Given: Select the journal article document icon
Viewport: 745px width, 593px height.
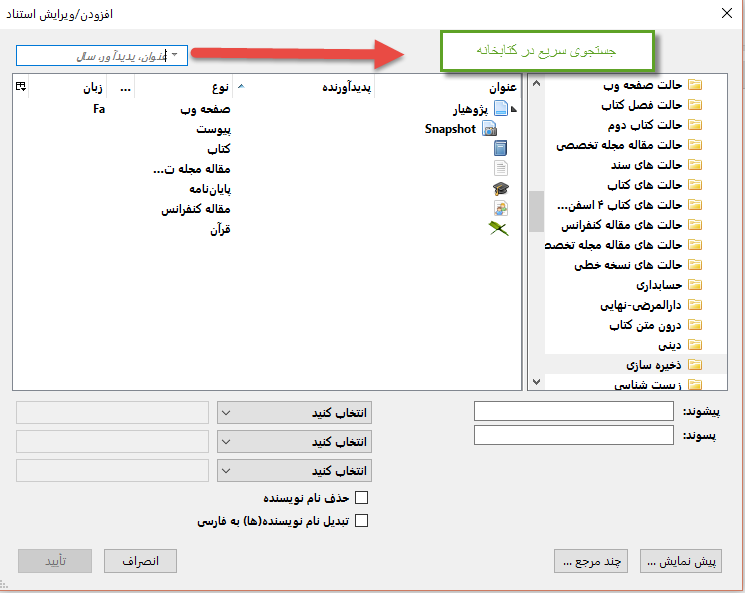Looking at the screenshot, I should click(501, 168).
